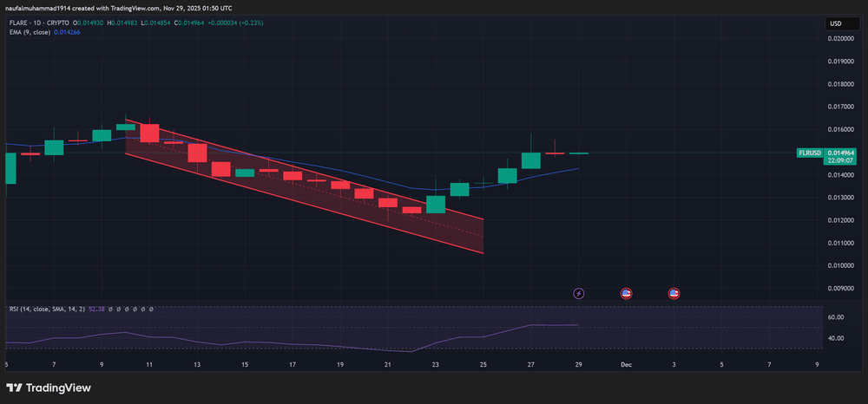Click the purple lightning bolt event icon

(x=579, y=294)
